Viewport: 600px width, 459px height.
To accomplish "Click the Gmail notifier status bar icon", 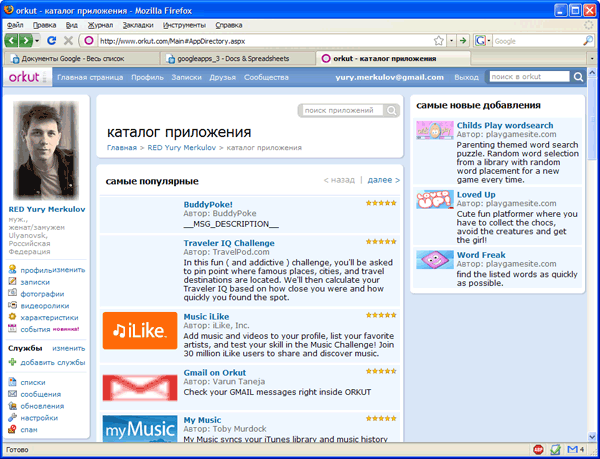I will coord(573,449).
